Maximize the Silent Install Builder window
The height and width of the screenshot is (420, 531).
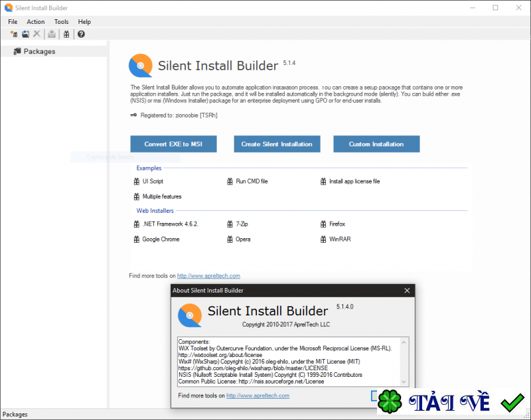(x=495, y=7)
